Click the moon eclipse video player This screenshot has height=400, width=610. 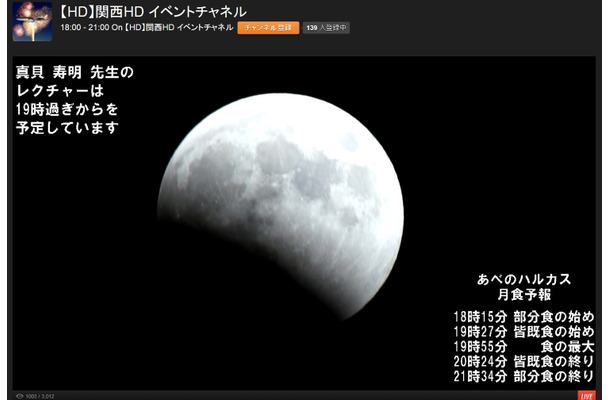(304, 223)
